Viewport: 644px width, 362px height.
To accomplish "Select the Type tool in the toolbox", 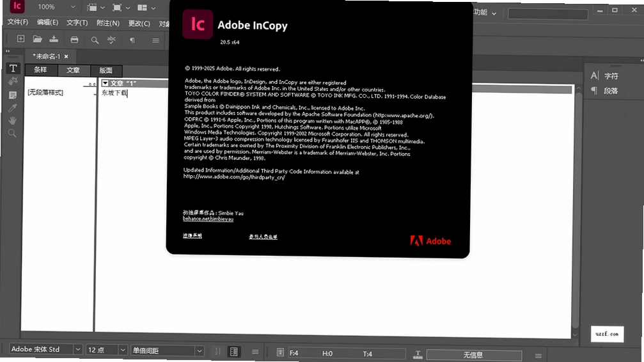I will (x=13, y=68).
